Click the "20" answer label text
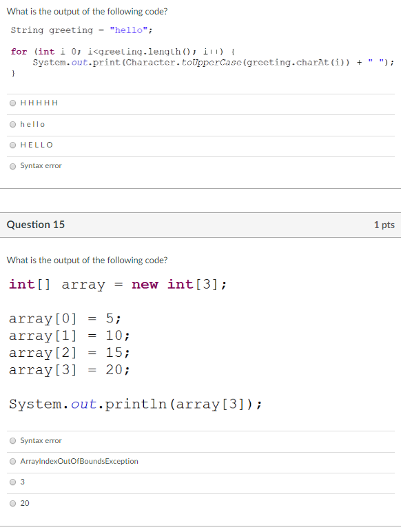This screenshot has width=401, height=532. 25,503
